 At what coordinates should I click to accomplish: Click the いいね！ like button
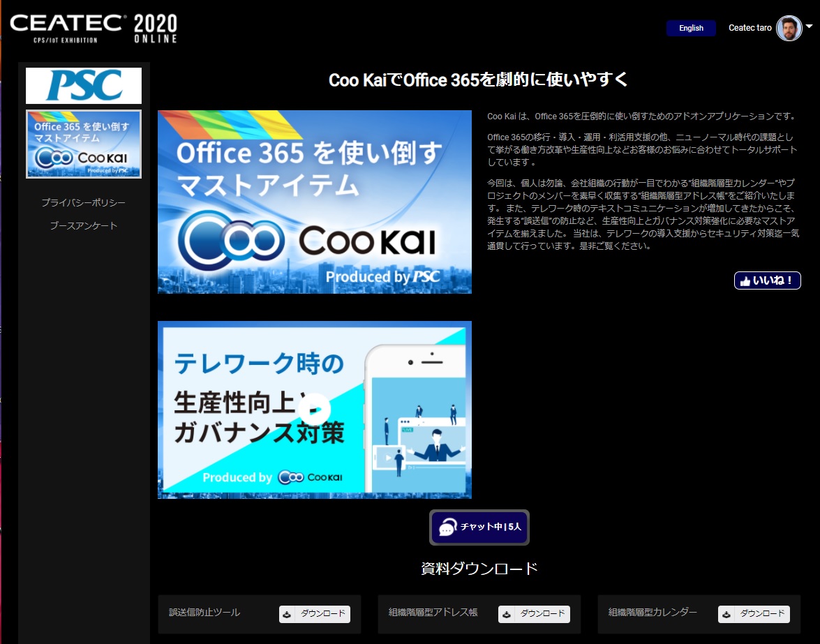tap(767, 280)
